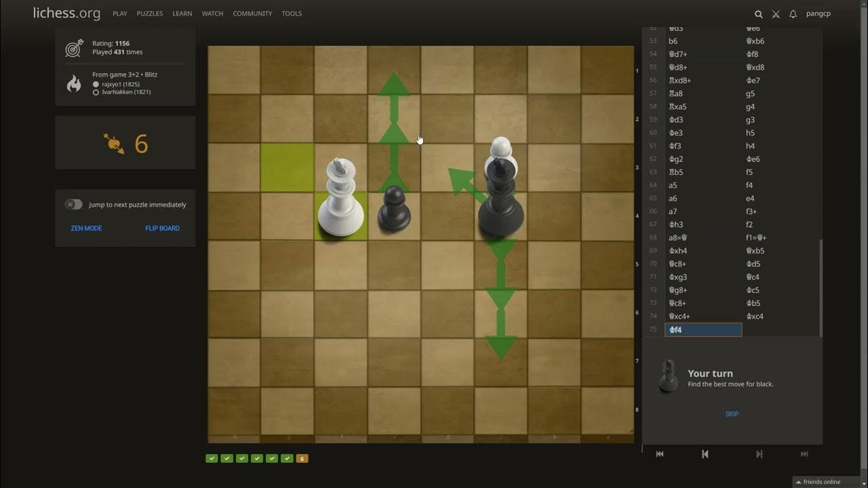This screenshot has width=868, height=488.
Task: Jump to last move
Action: coord(804,454)
